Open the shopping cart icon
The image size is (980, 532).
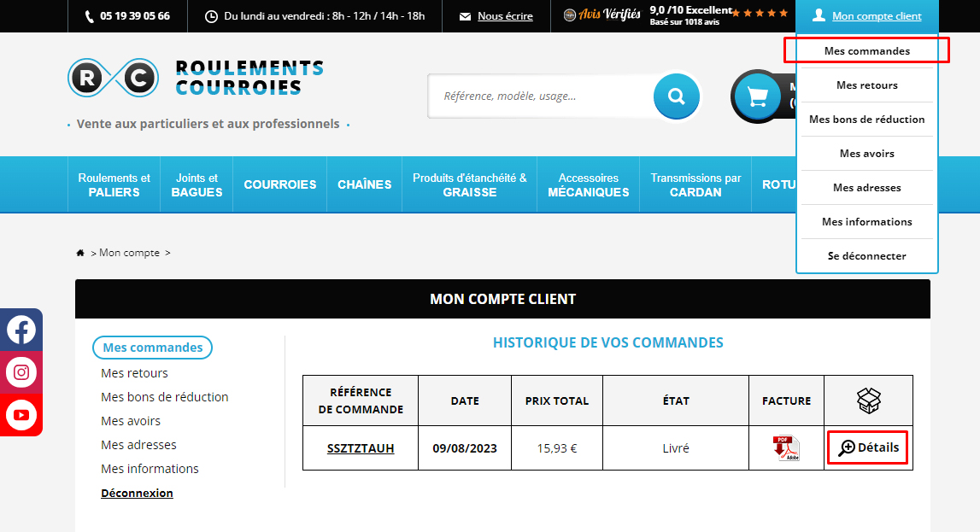point(757,96)
